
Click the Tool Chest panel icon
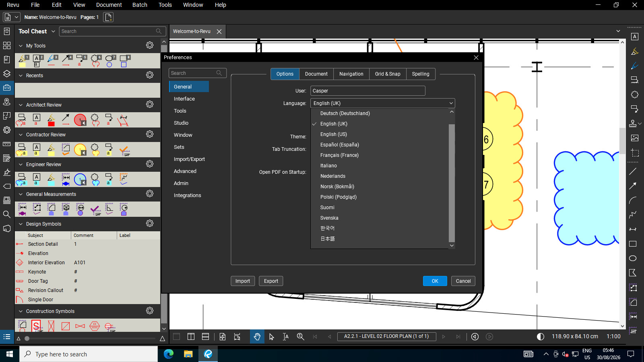[7, 88]
